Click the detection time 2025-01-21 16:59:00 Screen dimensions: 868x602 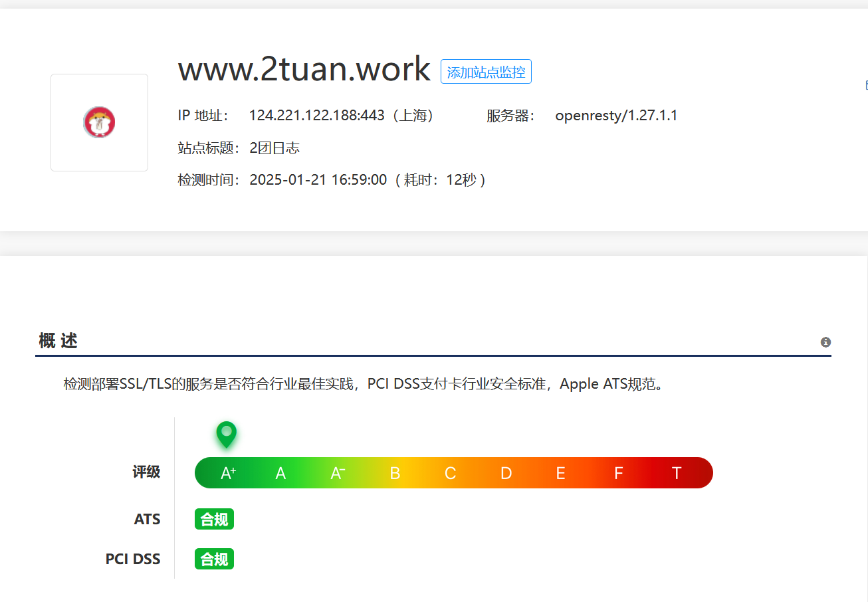318,180
